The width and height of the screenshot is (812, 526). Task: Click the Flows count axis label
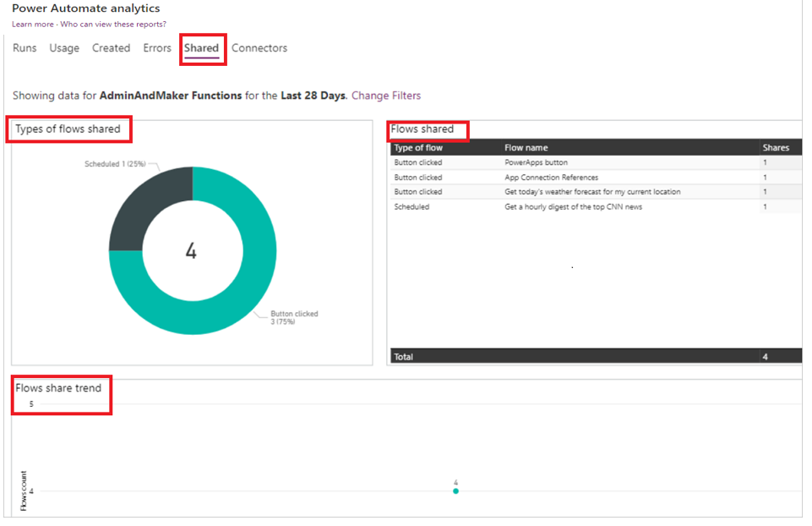point(24,490)
